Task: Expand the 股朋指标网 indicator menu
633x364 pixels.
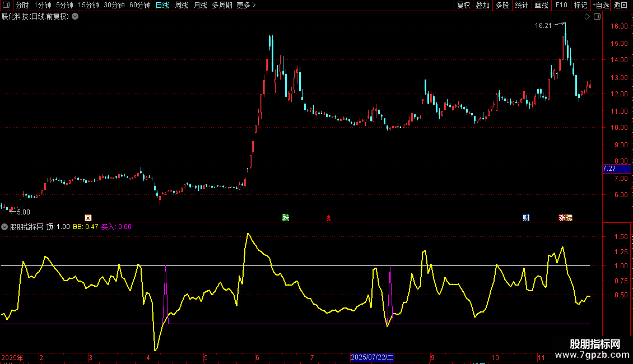Action: point(4,227)
